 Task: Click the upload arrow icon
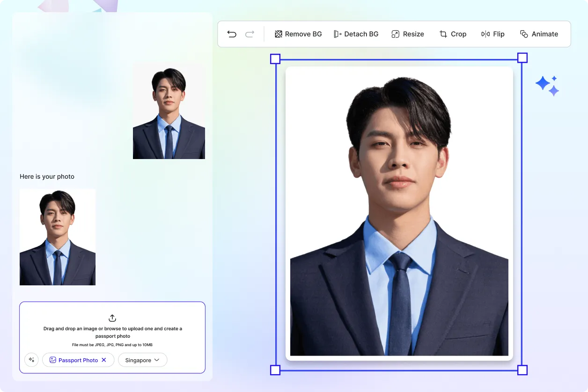[x=112, y=318]
